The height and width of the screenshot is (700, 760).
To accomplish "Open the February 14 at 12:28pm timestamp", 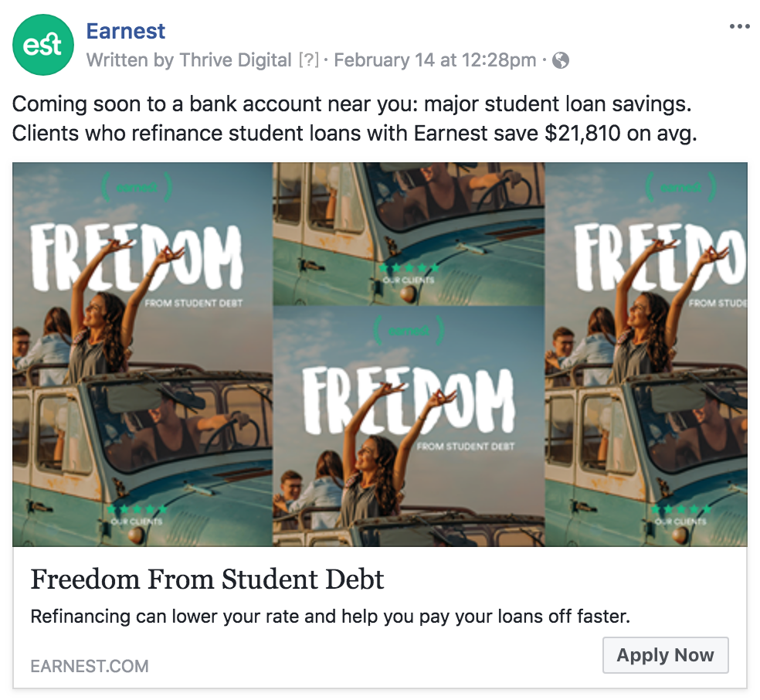I will 435,60.
